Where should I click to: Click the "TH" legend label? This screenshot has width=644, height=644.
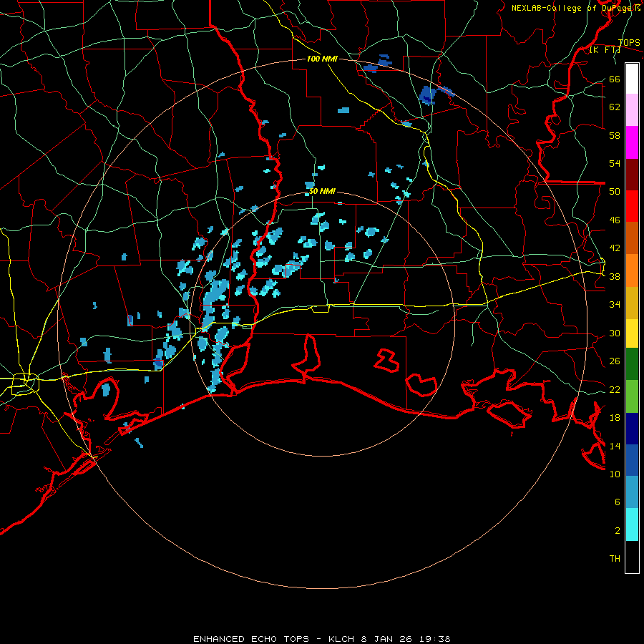point(615,559)
